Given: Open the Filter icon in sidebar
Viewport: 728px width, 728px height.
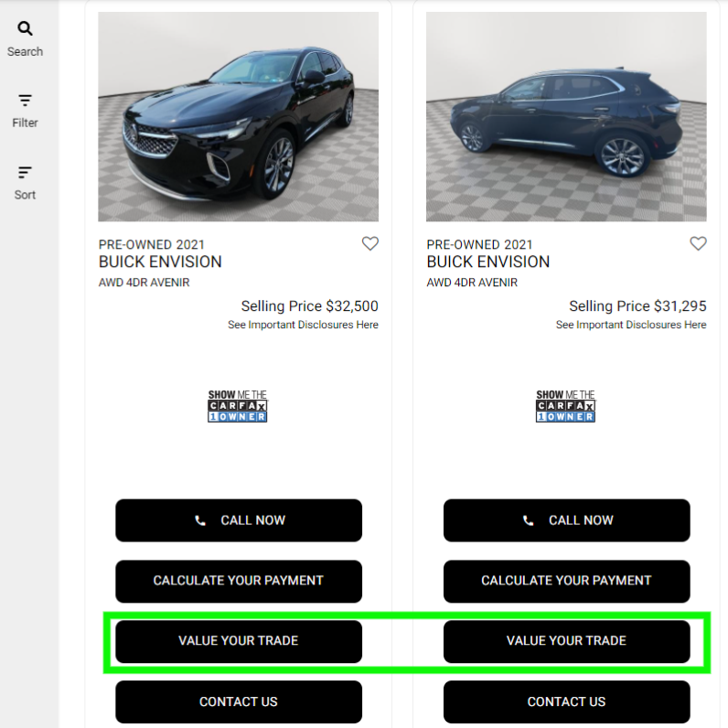Looking at the screenshot, I should [x=25, y=101].
